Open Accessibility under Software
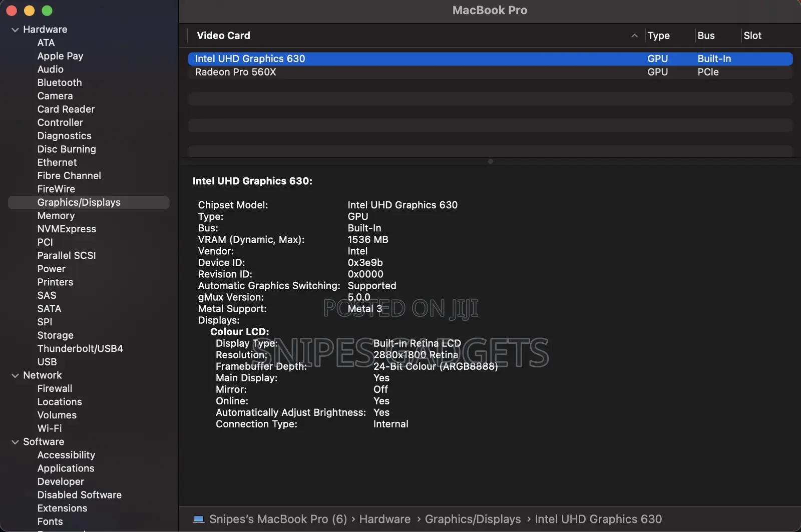Screen dimensions: 801x532 point(66,455)
